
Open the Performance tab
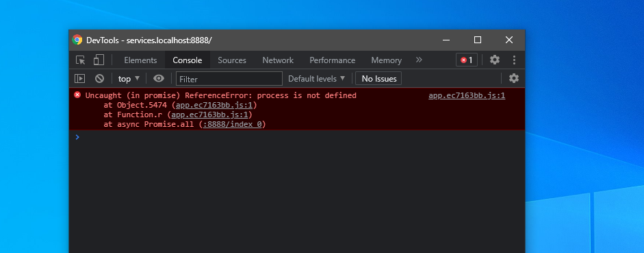(333, 60)
